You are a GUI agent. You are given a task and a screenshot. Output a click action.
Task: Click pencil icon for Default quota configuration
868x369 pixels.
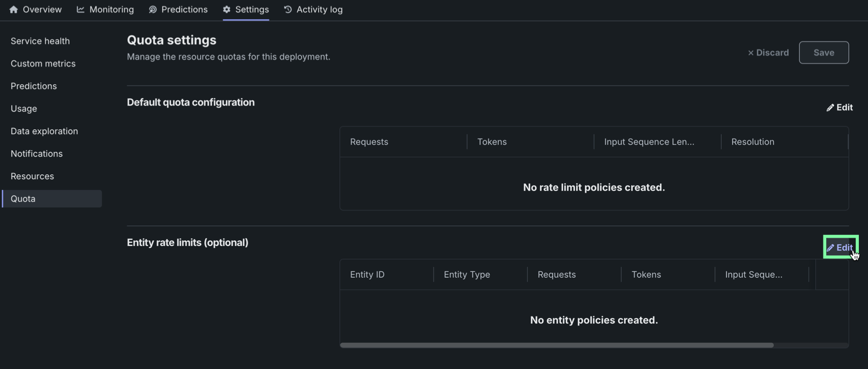pos(830,108)
